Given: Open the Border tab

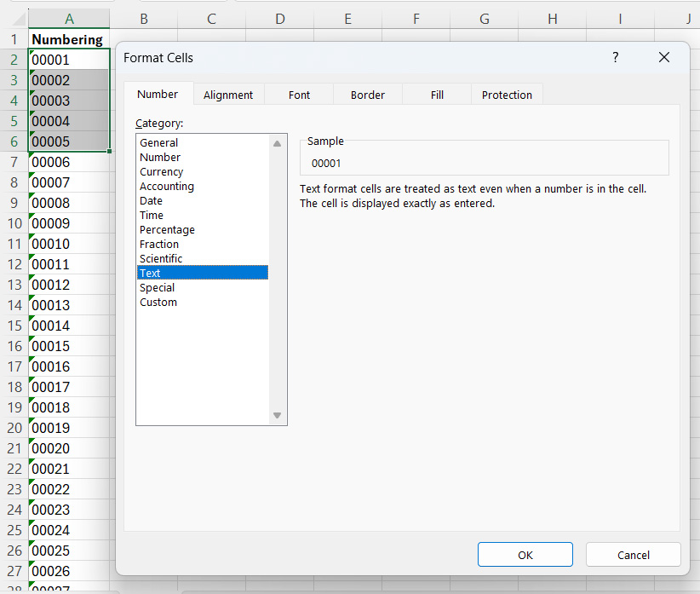Looking at the screenshot, I should pos(367,95).
